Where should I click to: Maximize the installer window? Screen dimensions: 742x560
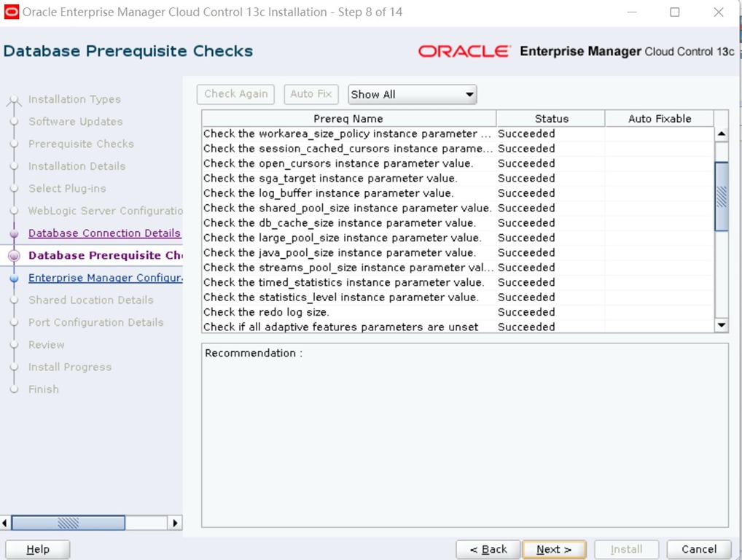[x=675, y=12]
